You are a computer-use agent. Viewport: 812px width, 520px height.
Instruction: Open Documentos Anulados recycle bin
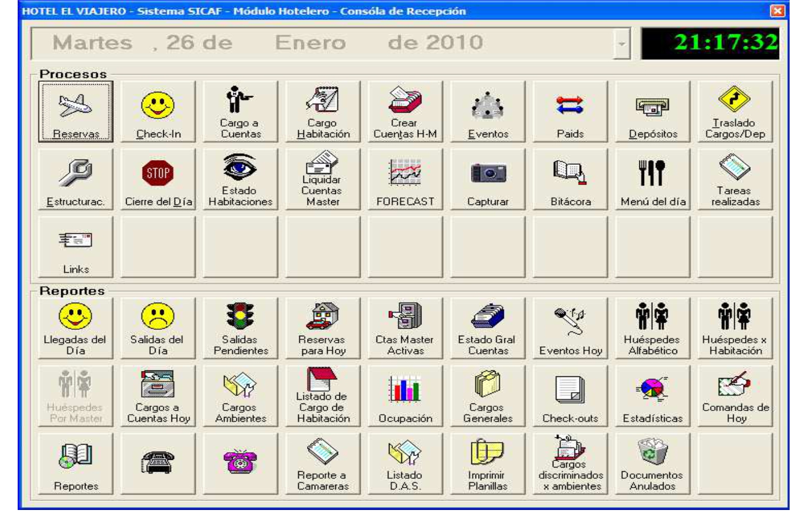pos(653,464)
